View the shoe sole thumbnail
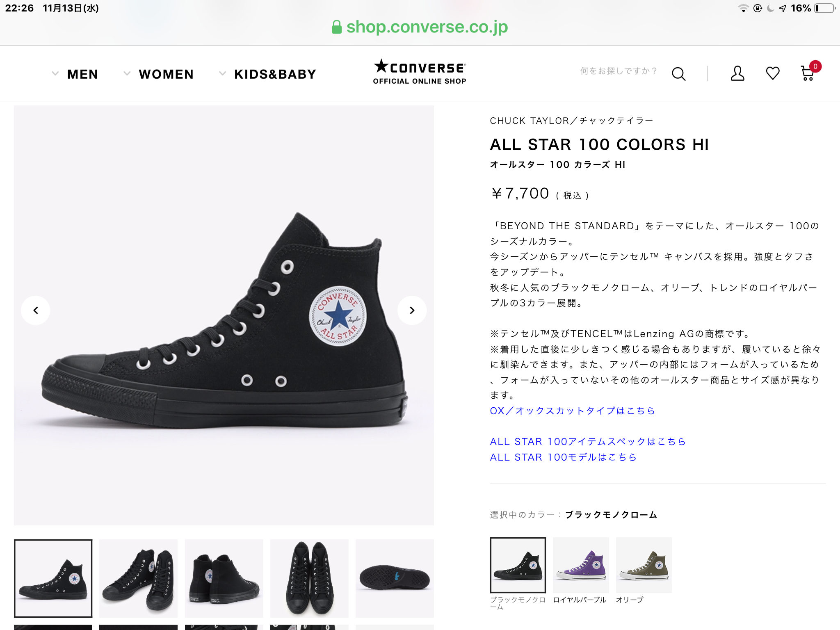Screen dimensions: 840x630 (395, 578)
